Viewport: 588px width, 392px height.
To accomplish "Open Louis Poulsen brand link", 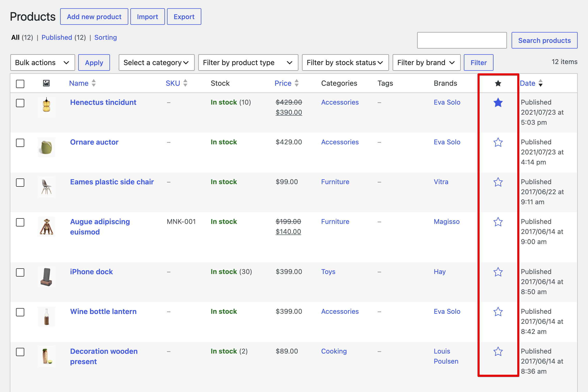I will click(x=446, y=356).
